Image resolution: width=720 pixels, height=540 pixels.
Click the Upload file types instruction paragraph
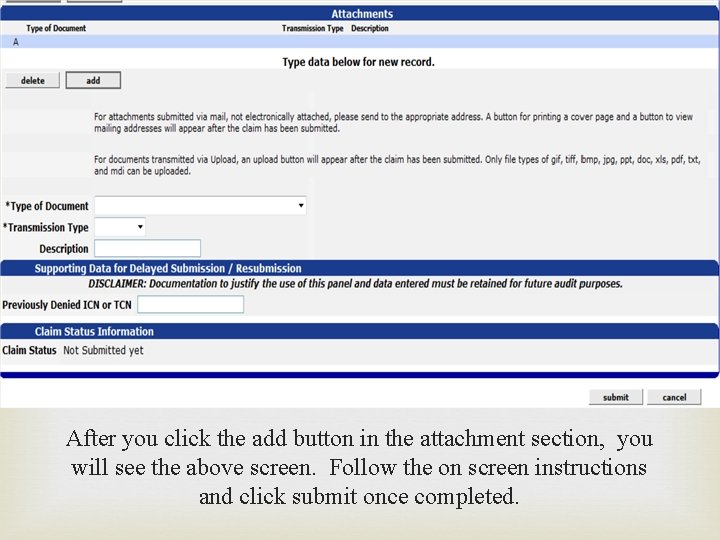click(397, 165)
